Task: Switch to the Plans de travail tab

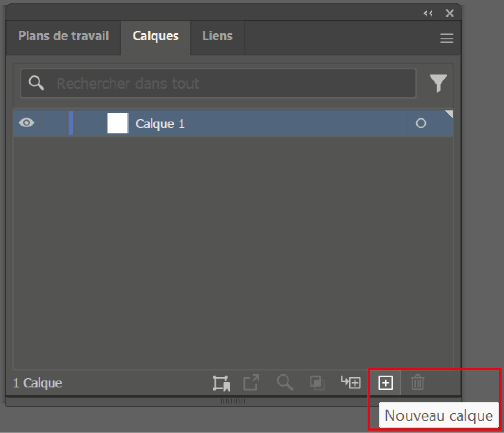Action: point(64,36)
